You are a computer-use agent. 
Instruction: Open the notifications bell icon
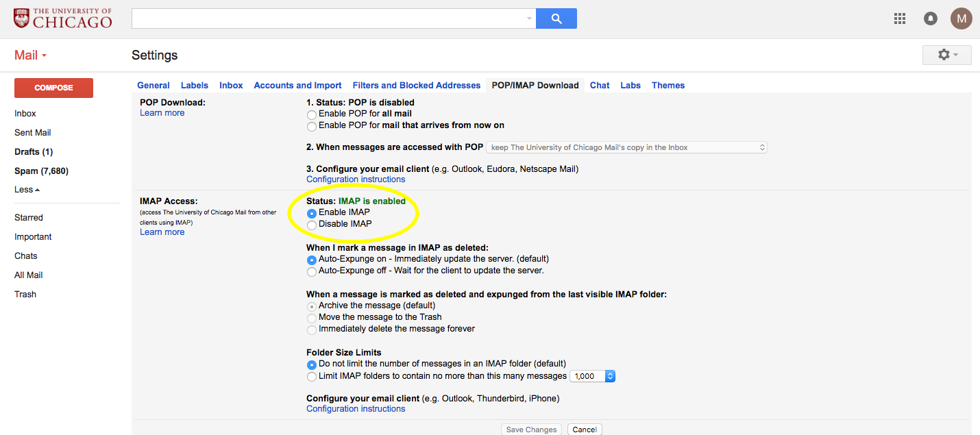[931, 18]
